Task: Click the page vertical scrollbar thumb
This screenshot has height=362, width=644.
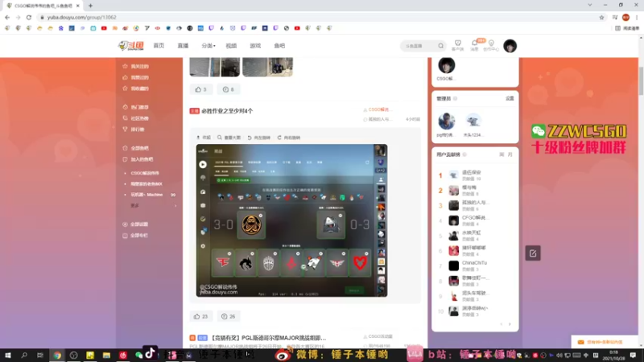Action: pos(641,81)
